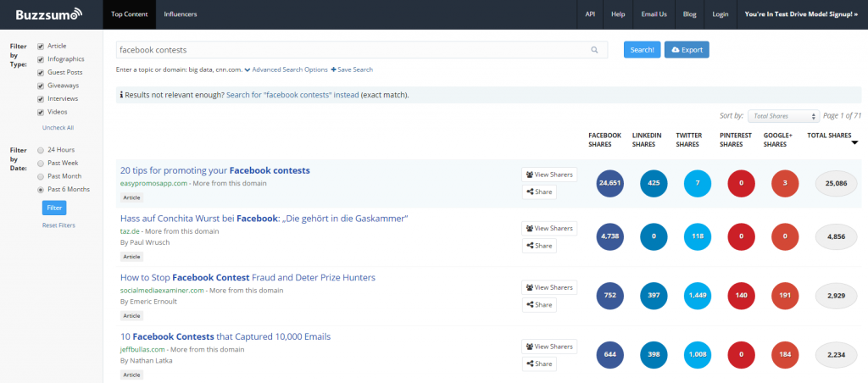View Sharers for the taz.de article
The width and height of the screenshot is (868, 383).
click(x=549, y=228)
